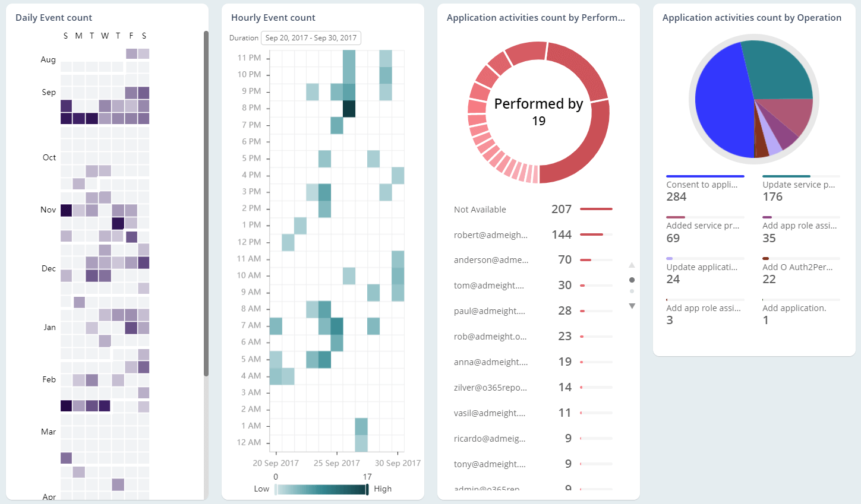Select the light second page dot in the performer pager

632,291
